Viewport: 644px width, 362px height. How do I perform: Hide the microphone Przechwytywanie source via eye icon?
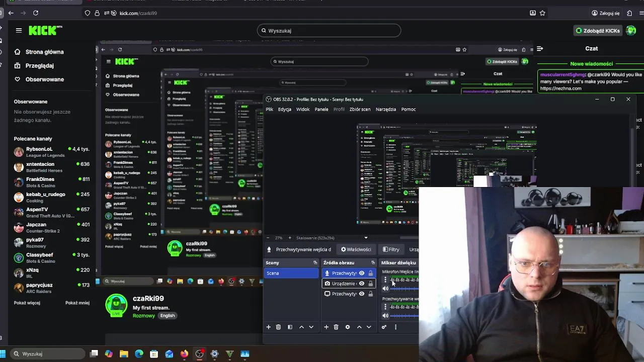361,273
